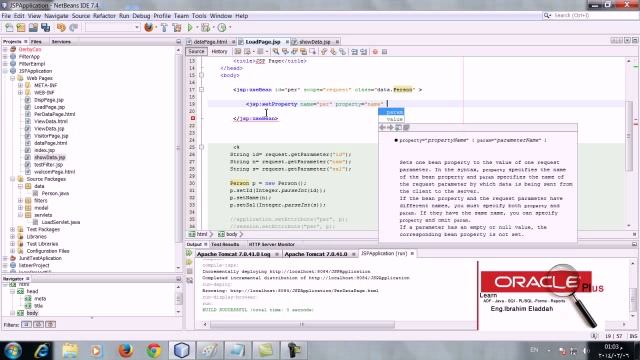Click the New File toolbar icon
This screenshot has height=360, width=640.
[9, 27]
